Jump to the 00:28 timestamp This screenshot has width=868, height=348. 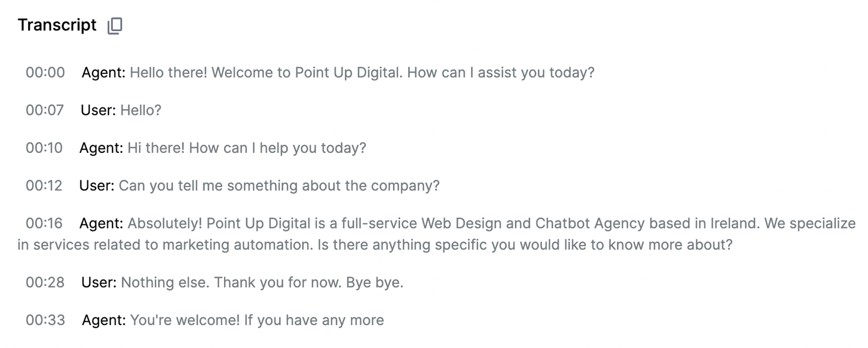pos(45,282)
